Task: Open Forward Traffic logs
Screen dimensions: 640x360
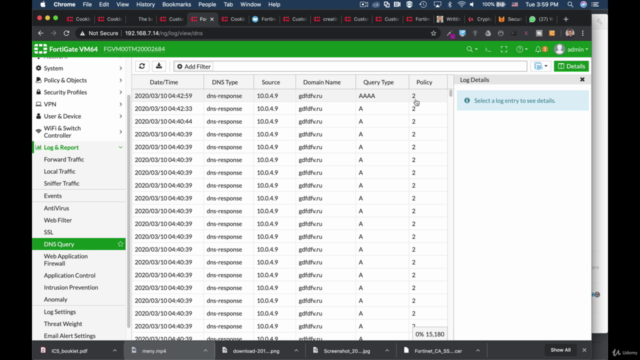Action: [64, 160]
